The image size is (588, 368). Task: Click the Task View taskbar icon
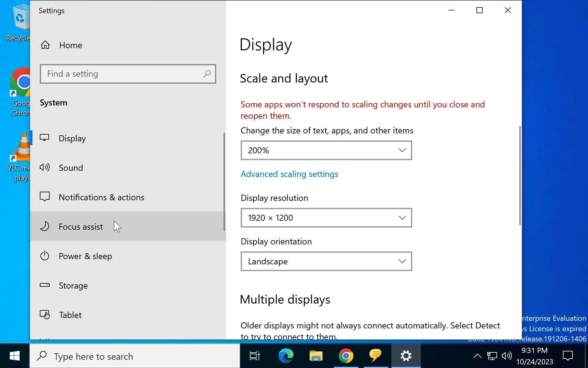tap(254, 356)
